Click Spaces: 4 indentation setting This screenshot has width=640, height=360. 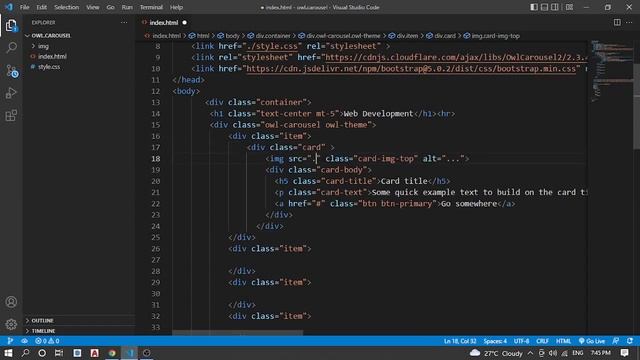pyautogui.click(x=495, y=341)
